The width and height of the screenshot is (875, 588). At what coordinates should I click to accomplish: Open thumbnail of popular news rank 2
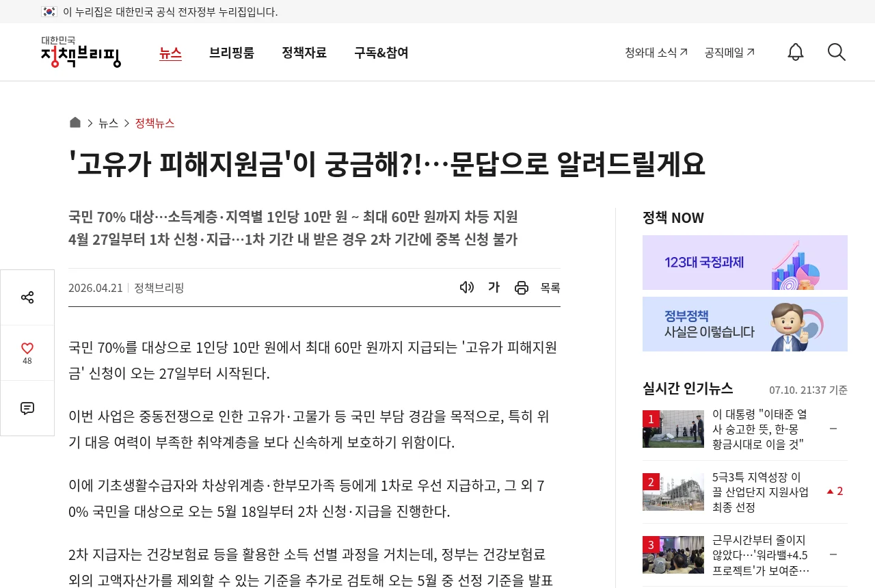click(673, 492)
